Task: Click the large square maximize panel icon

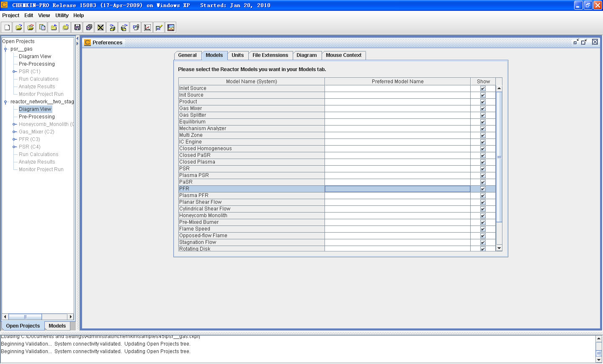Action: pyautogui.click(x=584, y=42)
